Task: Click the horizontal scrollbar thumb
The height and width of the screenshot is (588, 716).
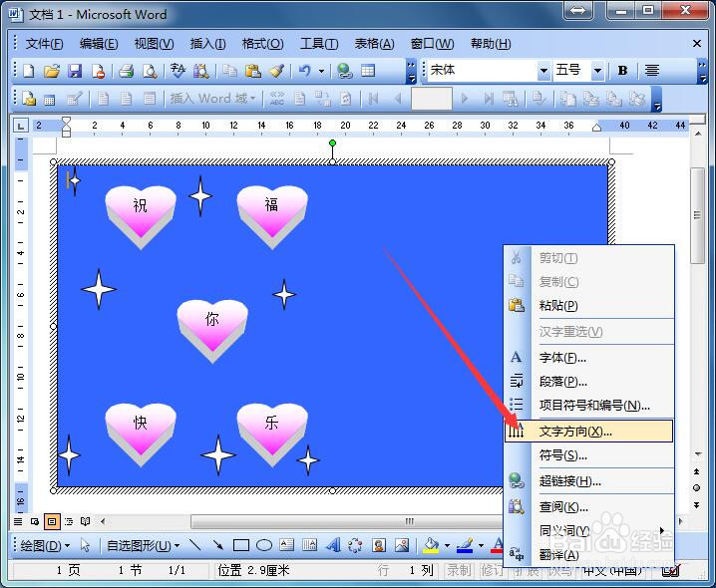Action: pos(347,521)
